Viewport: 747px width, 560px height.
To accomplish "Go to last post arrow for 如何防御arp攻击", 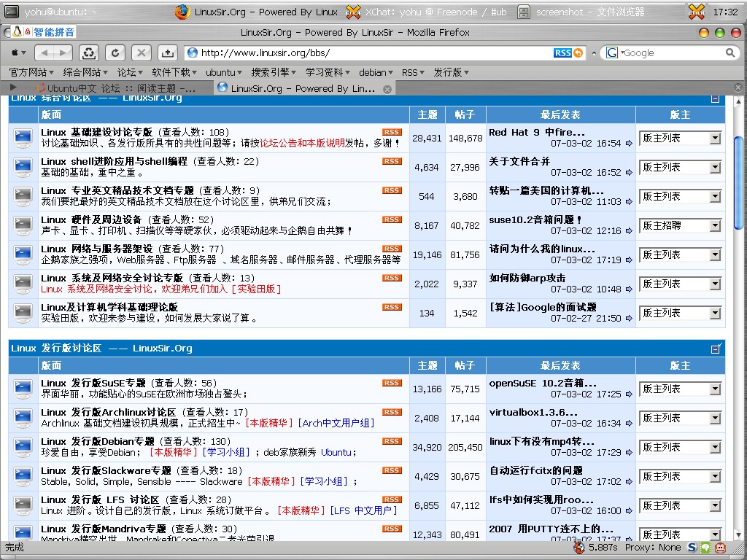I will click(x=629, y=289).
